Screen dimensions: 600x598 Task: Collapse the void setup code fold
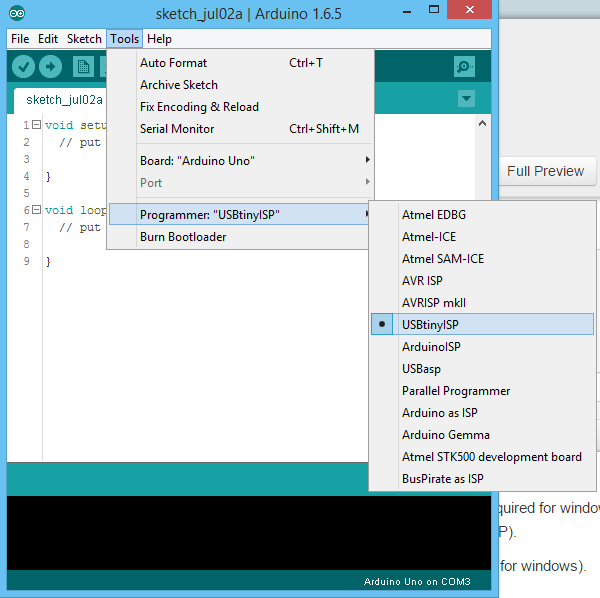click(x=36, y=125)
